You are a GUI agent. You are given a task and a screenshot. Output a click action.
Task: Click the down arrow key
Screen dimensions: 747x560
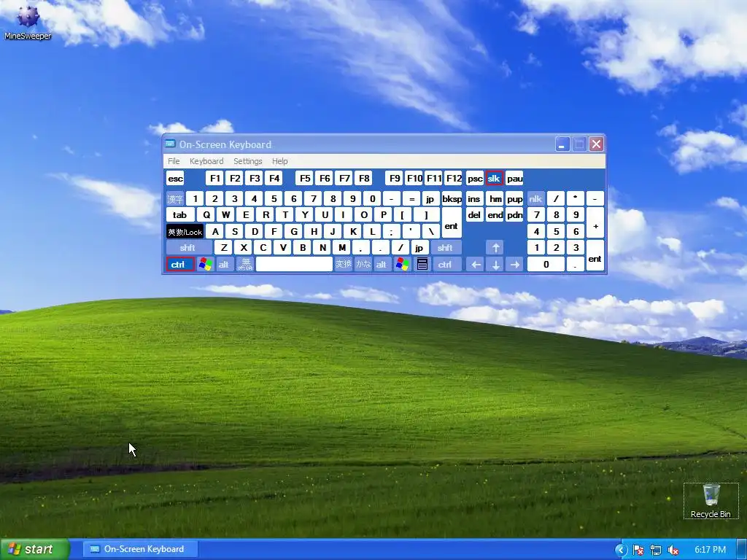point(495,264)
